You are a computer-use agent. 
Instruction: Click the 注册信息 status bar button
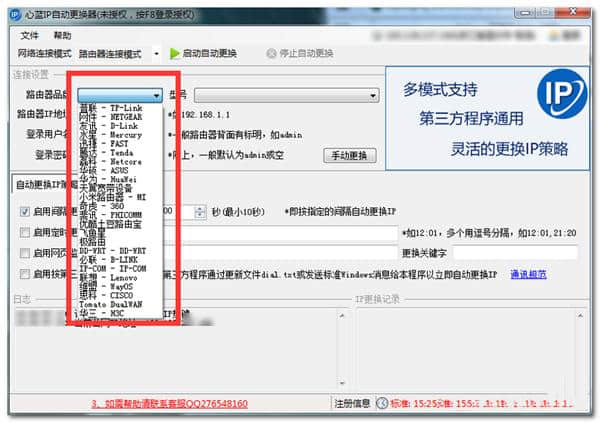(x=352, y=403)
